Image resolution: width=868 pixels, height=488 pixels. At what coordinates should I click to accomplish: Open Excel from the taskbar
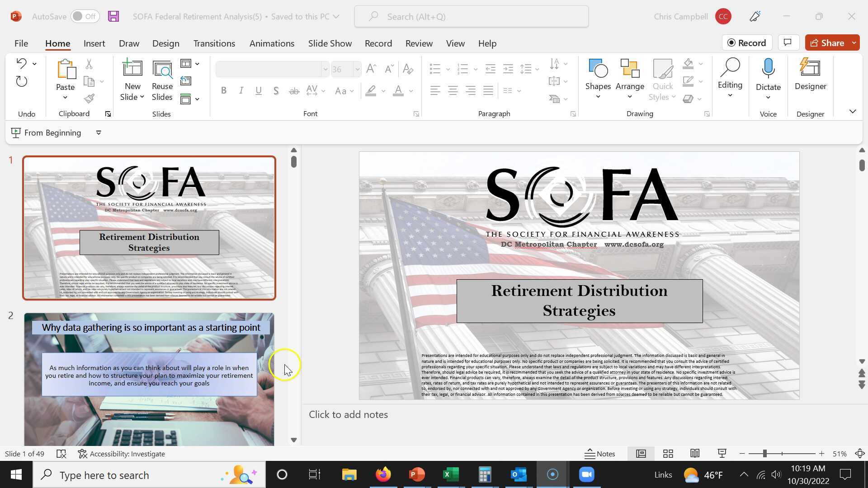(x=451, y=475)
